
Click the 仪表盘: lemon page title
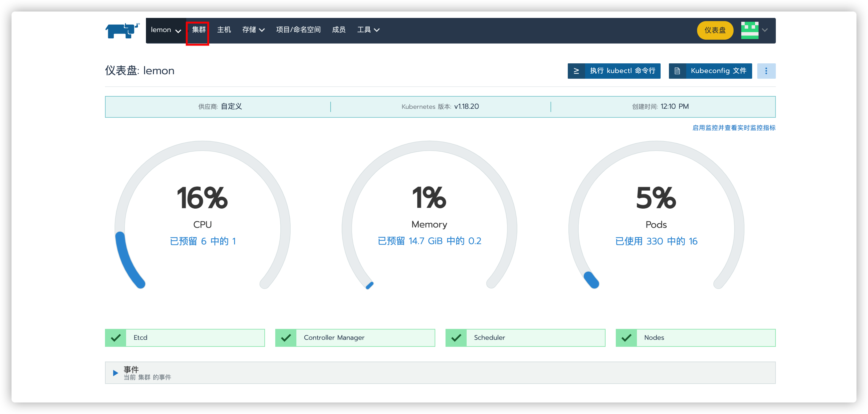(140, 71)
